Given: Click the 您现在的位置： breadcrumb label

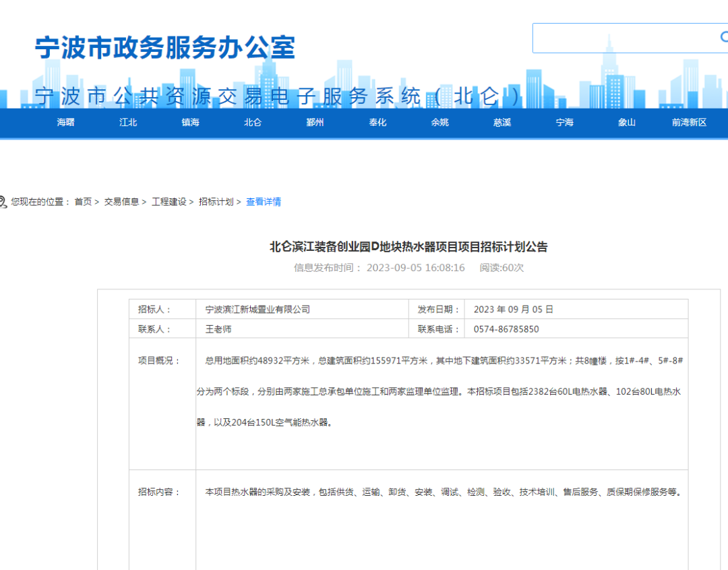Looking at the screenshot, I should pyautogui.click(x=40, y=202).
